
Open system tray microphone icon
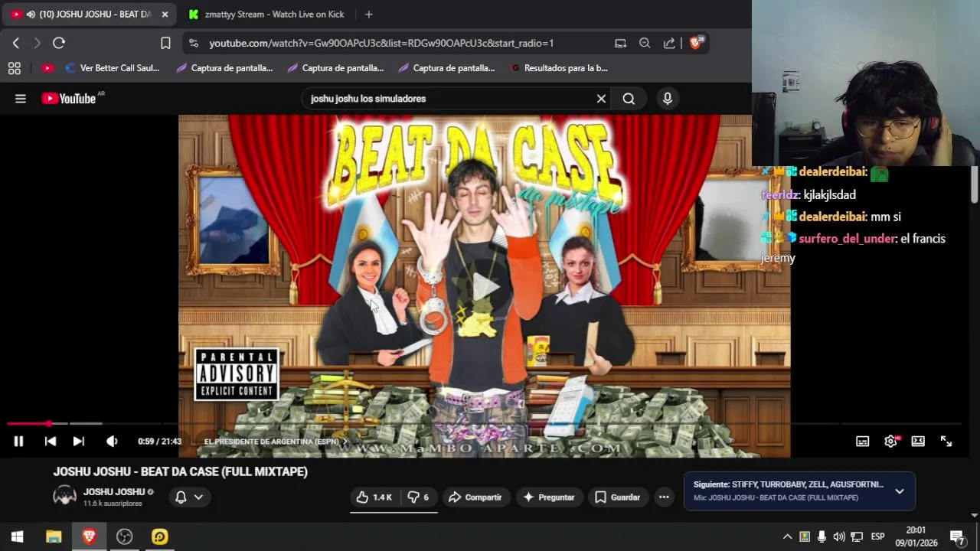click(822, 536)
